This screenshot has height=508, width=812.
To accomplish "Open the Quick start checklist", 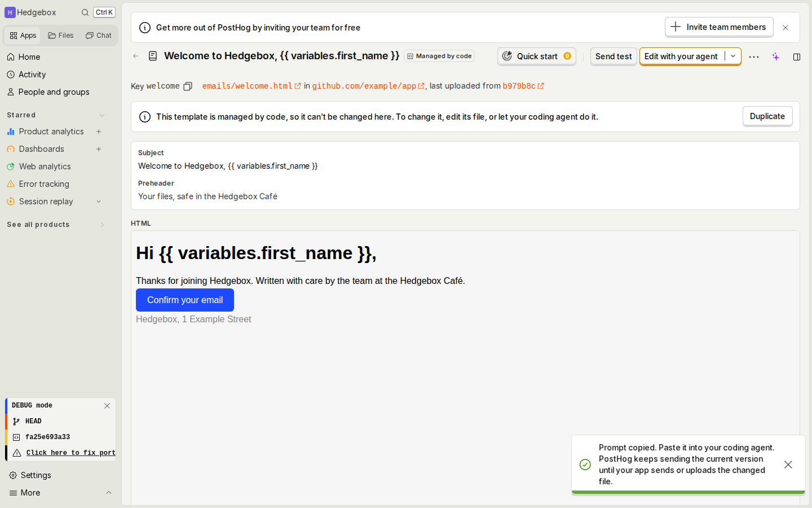I will click(537, 56).
